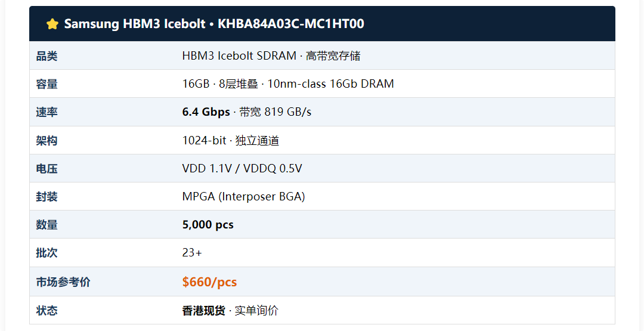
Task: Click the 品类 row label
Action: click(x=47, y=56)
